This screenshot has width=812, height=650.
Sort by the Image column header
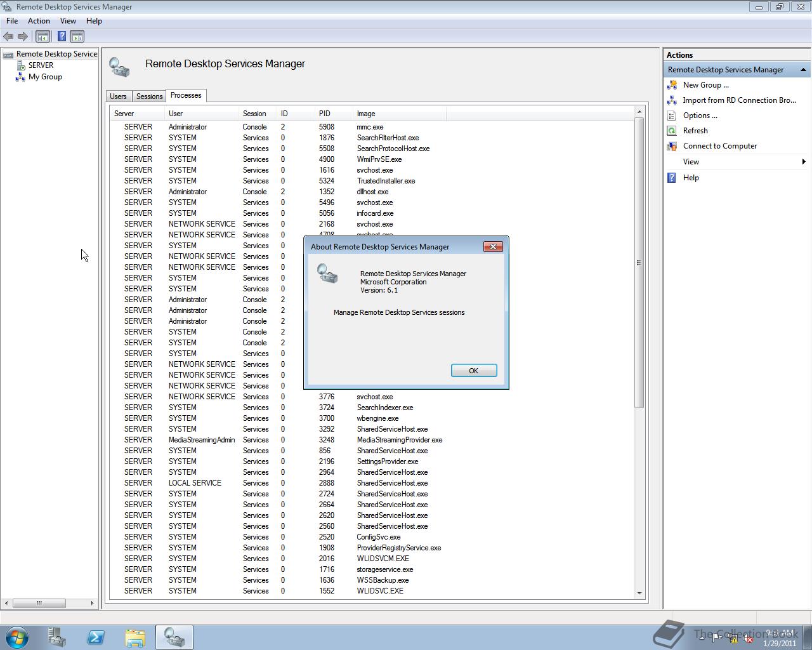coord(400,114)
